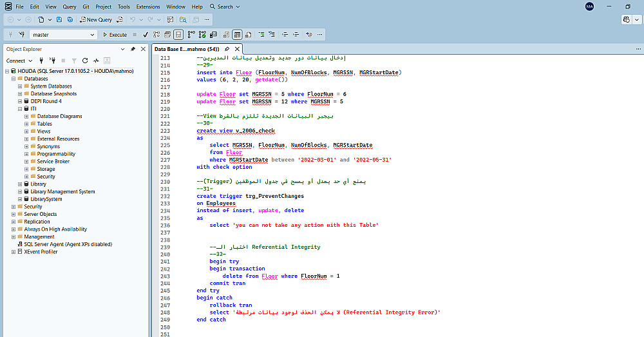Open the Copilot icon at top right
Viewport: 644px width, 337px height.
pos(627,19)
